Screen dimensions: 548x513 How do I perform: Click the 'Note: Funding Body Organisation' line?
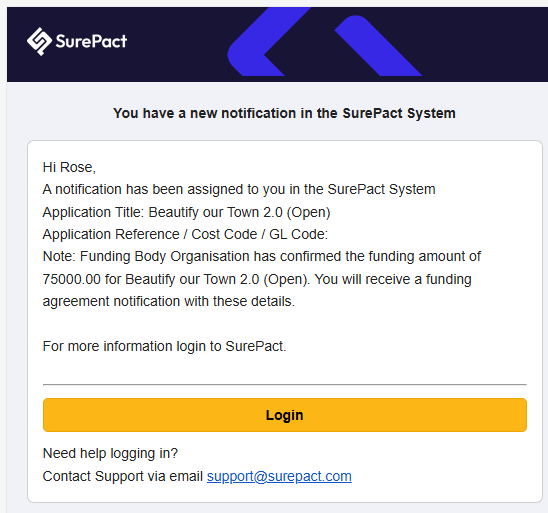pos(262,256)
